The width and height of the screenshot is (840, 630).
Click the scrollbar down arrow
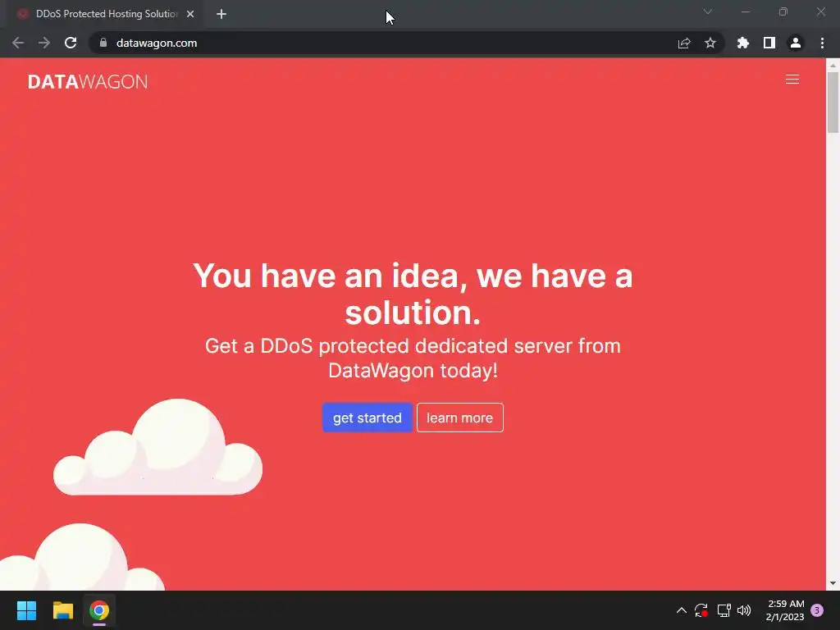pos(833,583)
